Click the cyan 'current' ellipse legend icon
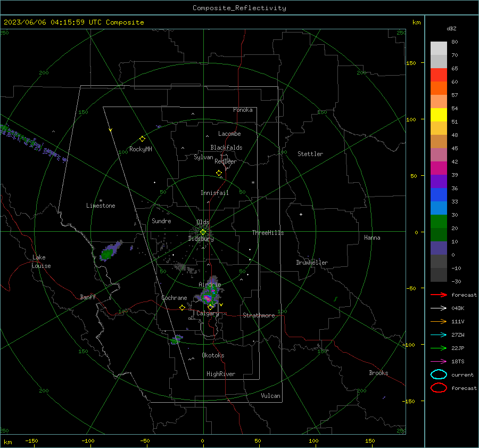Screen dimensions: 479x448 (439, 374)
